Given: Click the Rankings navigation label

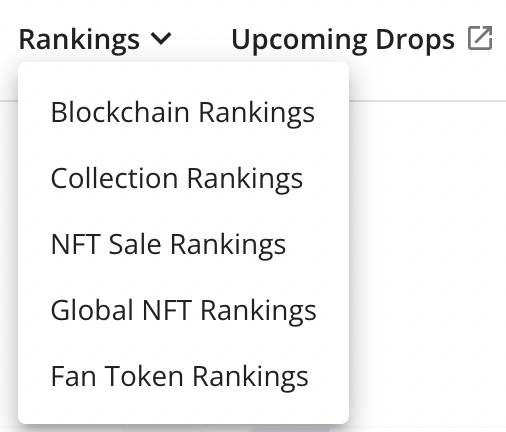Looking at the screenshot, I should [79, 40].
